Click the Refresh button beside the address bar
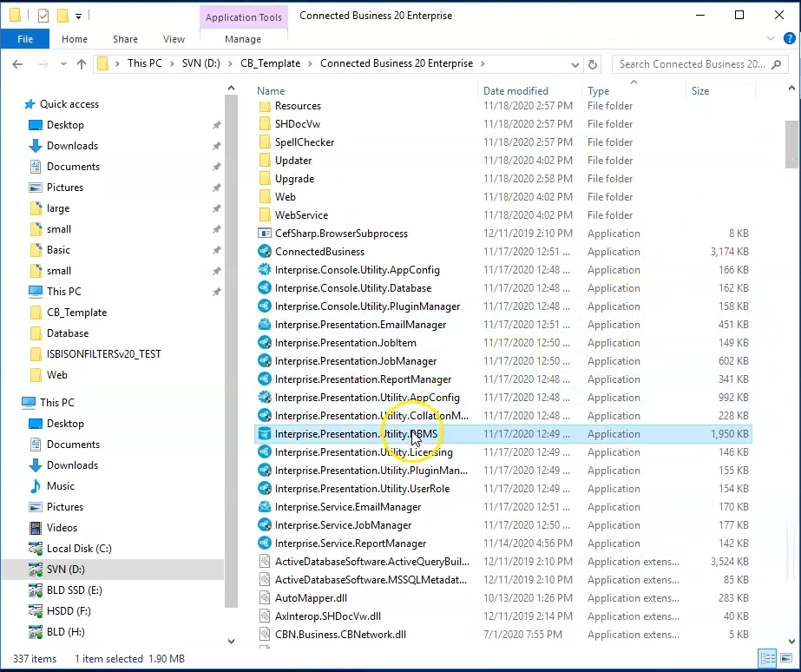 [x=593, y=64]
